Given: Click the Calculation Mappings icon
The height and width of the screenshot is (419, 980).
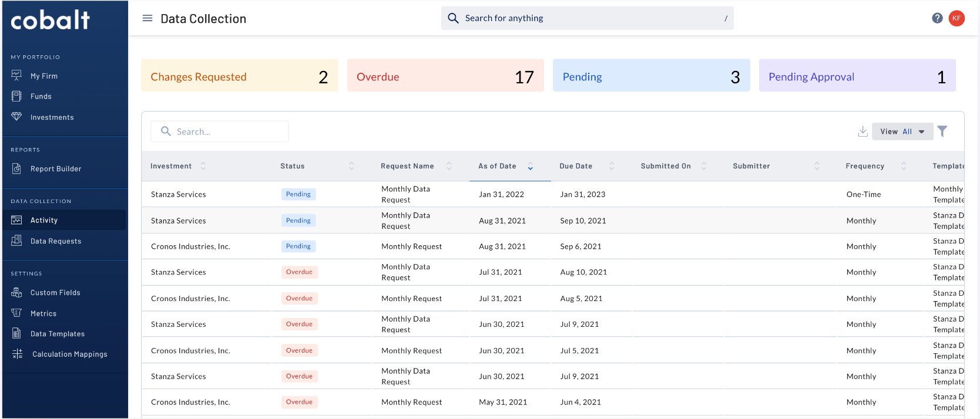Looking at the screenshot, I should click(x=18, y=354).
